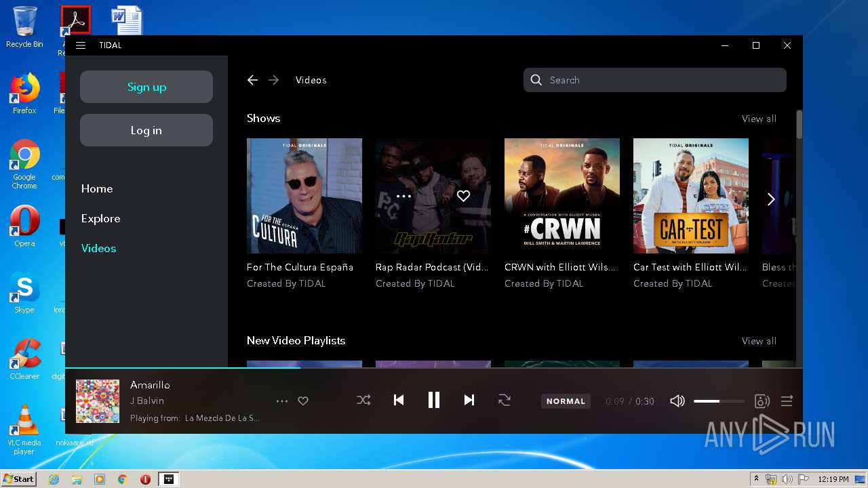Viewport: 868px width, 488px height.
Task: Go to Home in sidebar
Action: (x=97, y=188)
